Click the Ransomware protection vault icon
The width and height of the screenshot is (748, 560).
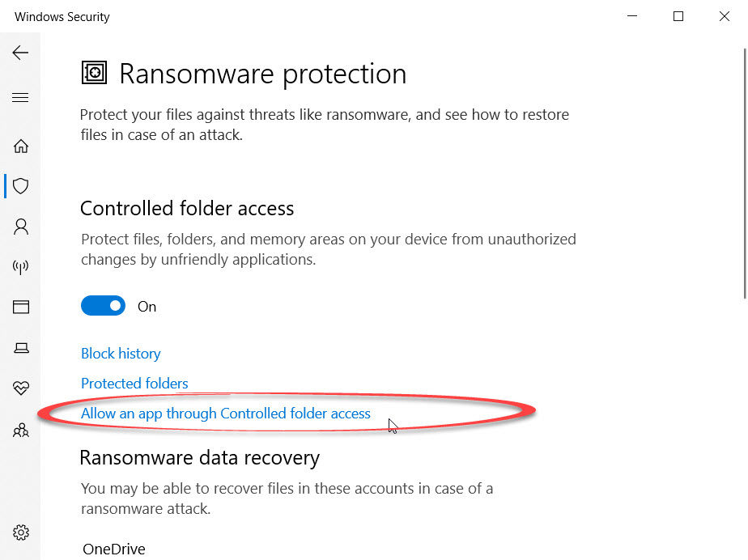tap(94, 72)
